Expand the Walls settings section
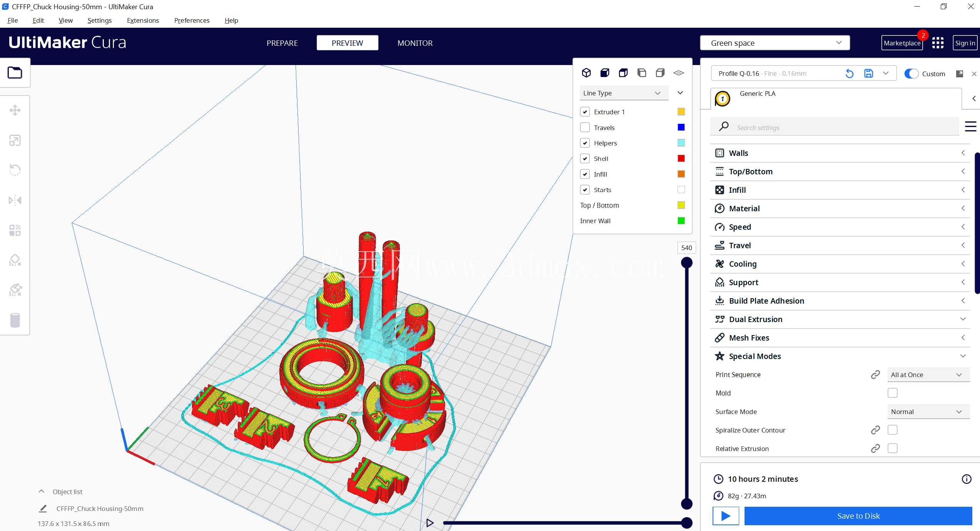 pos(840,153)
